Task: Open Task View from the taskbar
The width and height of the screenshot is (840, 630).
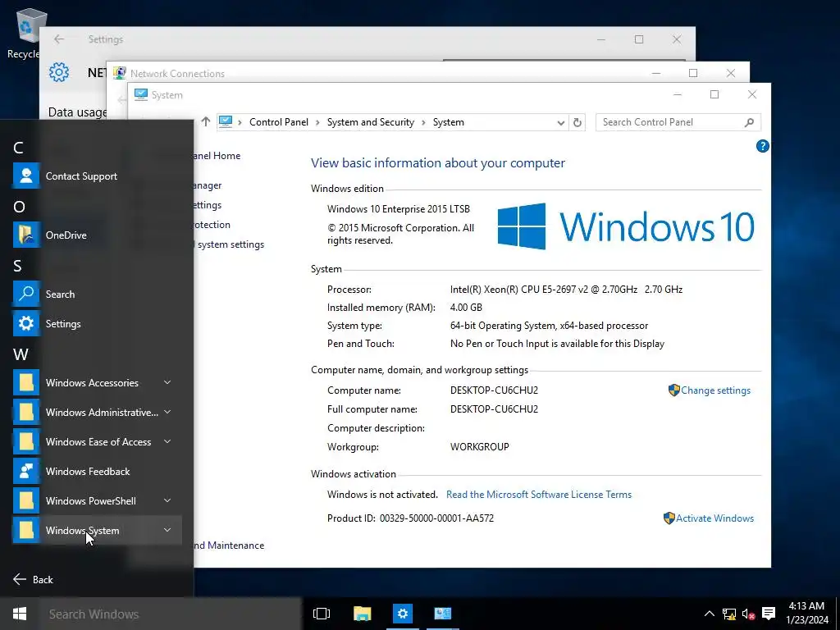Action: [322, 614]
